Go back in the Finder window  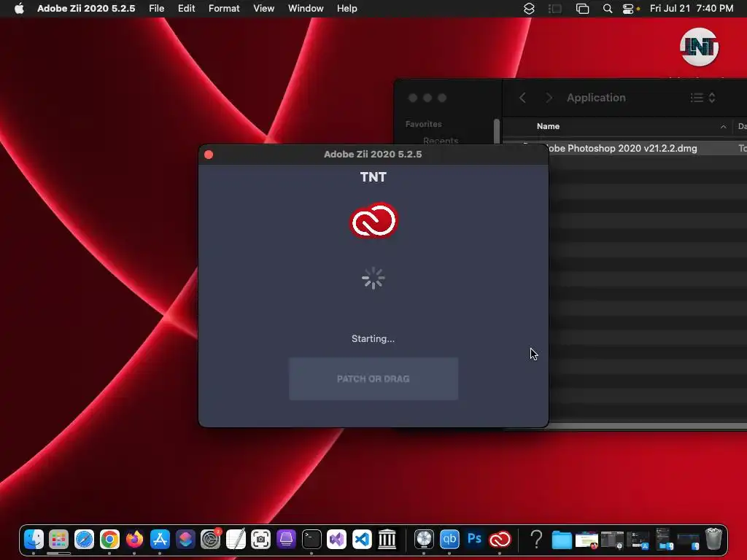[522, 98]
